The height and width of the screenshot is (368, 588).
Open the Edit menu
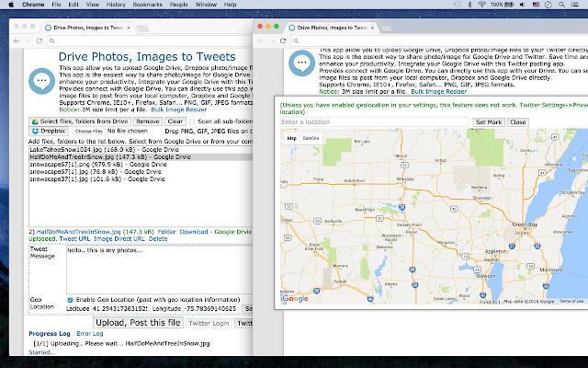click(x=73, y=5)
